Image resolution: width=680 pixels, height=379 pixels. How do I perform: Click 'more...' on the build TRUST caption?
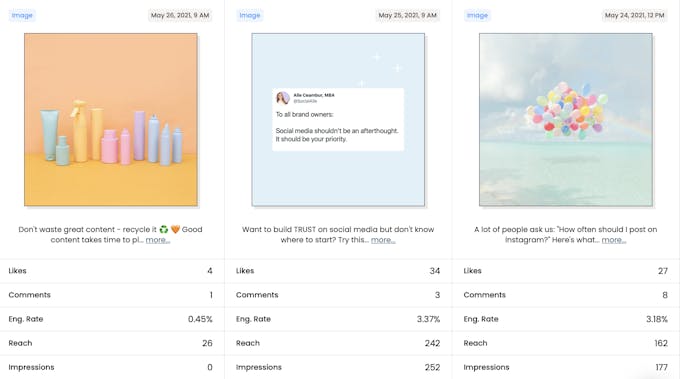pyautogui.click(x=383, y=240)
